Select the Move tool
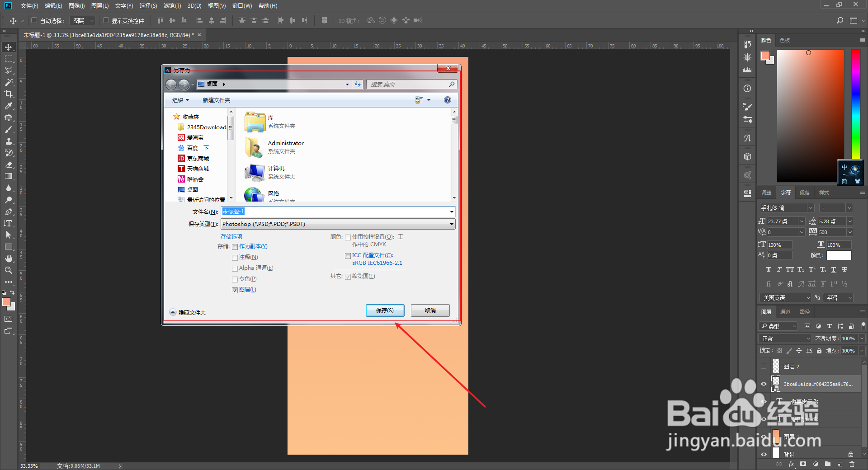This screenshot has width=868, height=470. [9, 47]
